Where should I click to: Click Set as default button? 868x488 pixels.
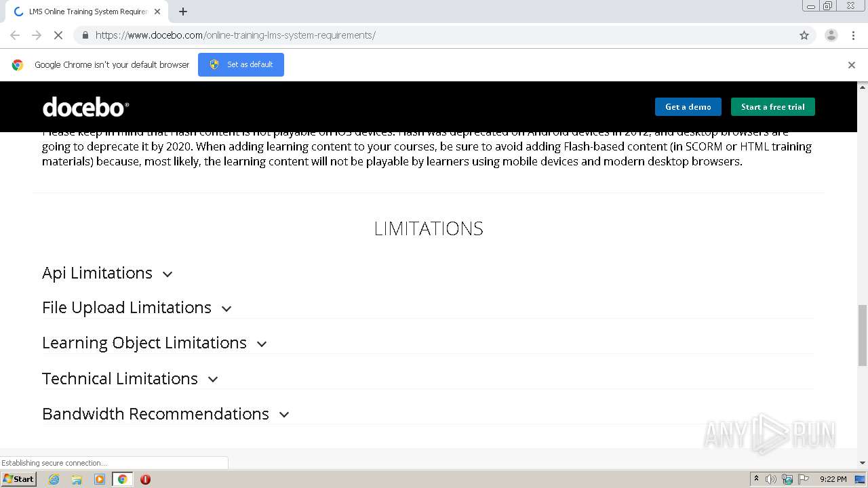(x=241, y=64)
